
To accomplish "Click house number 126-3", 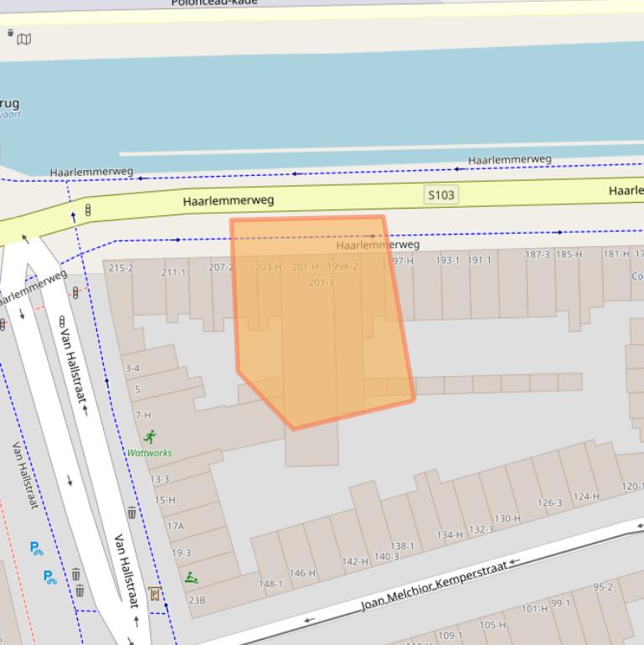I will tap(549, 503).
